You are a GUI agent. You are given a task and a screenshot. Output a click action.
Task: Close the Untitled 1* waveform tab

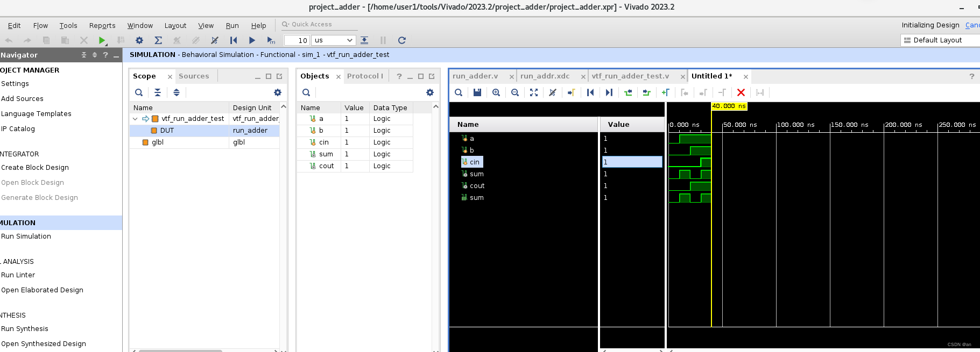point(746,77)
